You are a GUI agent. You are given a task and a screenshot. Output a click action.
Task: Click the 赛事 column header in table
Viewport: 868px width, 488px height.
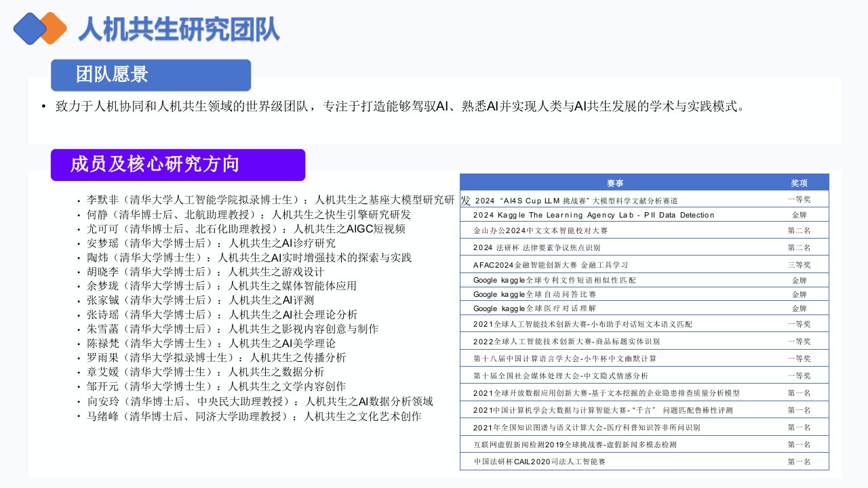615,183
